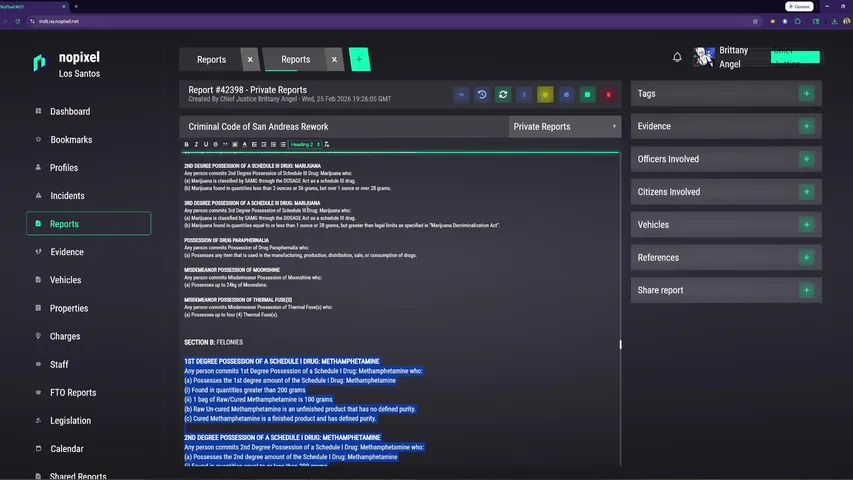This screenshot has width=853, height=480.
Task: Toggle bold formatting in the editor toolbar
Action: (187, 144)
